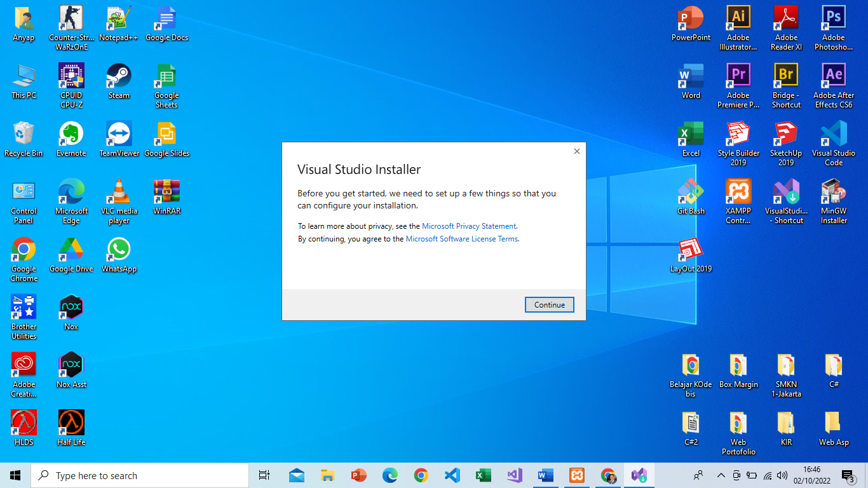Select the SMKN 1-Jakarta folder
Image resolution: width=868 pixels, height=488 pixels.
click(x=786, y=376)
